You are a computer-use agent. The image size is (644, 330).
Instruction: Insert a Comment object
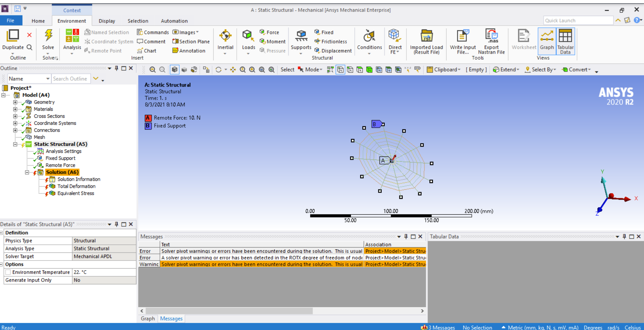pyautogui.click(x=151, y=41)
